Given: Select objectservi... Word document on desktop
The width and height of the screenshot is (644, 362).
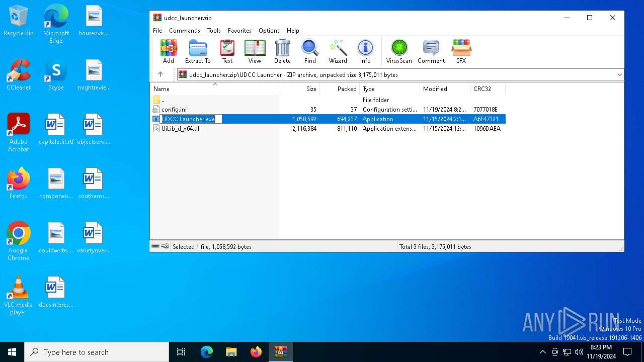Looking at the screenshot, I should [x=94, y=129].
